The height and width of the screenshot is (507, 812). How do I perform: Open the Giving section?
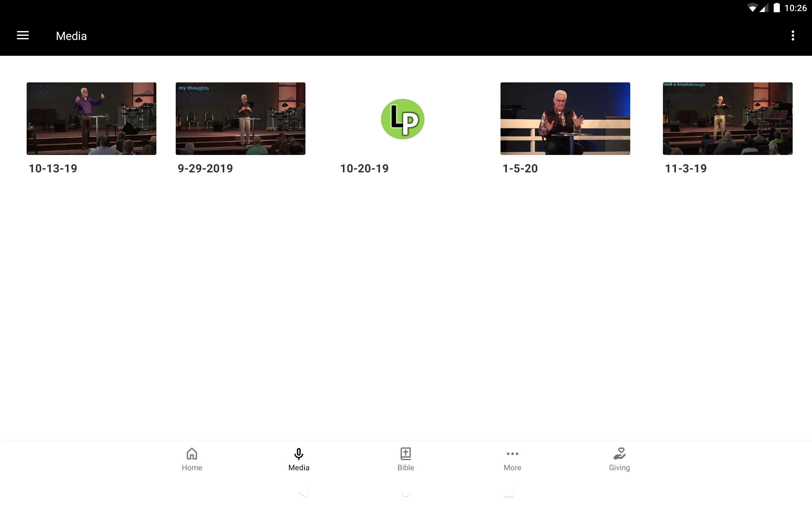619,459
